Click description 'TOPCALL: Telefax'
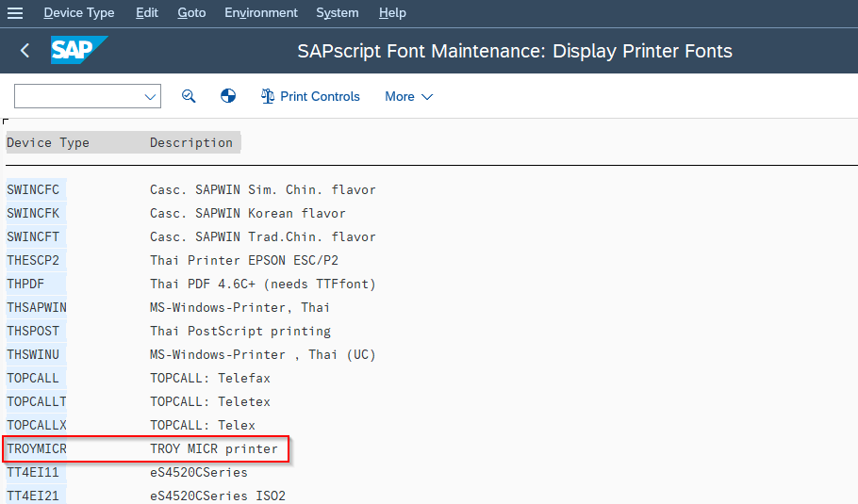 tap(210, 378)
